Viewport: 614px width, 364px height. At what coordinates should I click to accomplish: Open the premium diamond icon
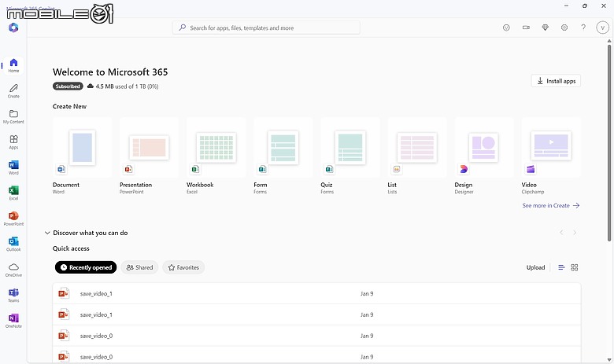coord(545,28)
